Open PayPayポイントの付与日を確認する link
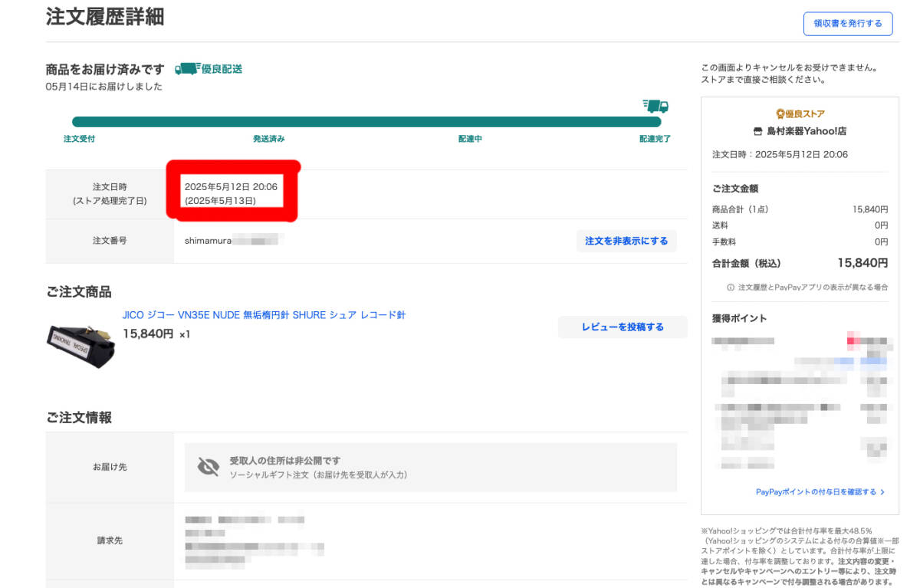Viewport: 920px width, 588px height. [x=816, y=492]
